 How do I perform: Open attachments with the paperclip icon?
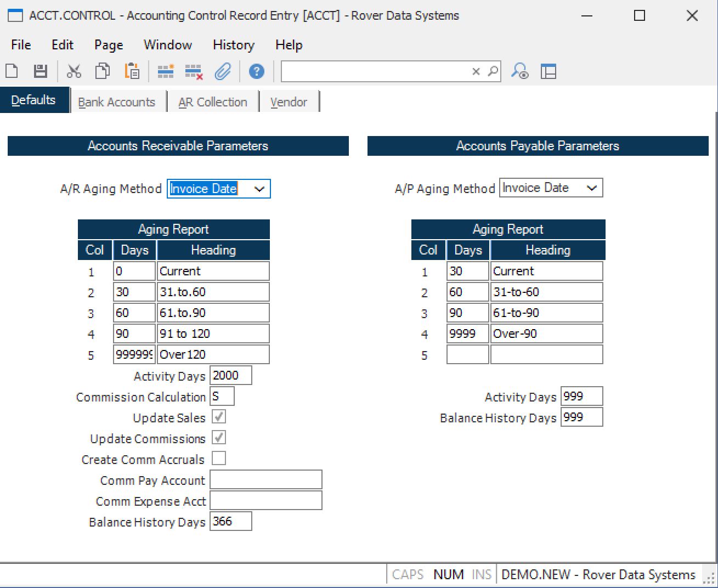coord(223,71)
